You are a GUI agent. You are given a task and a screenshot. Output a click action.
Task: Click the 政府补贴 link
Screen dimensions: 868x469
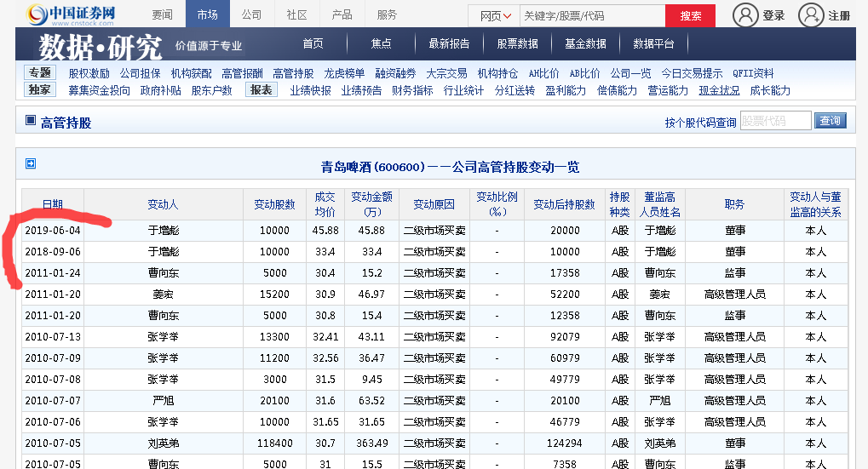click(x=160, y=91)
